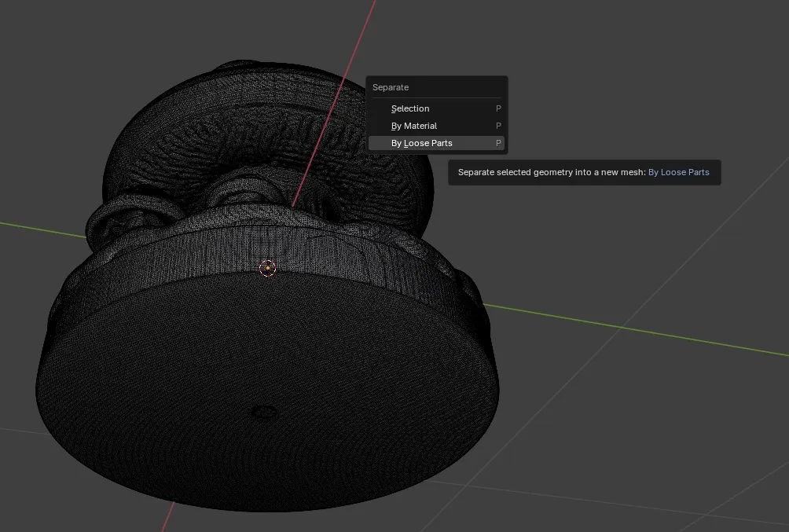
Task: Select the wireframe mesh object
Action: pos(236,354)
